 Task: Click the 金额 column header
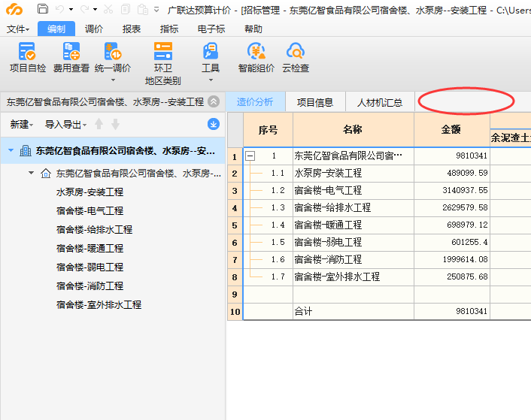click(451, 130)
